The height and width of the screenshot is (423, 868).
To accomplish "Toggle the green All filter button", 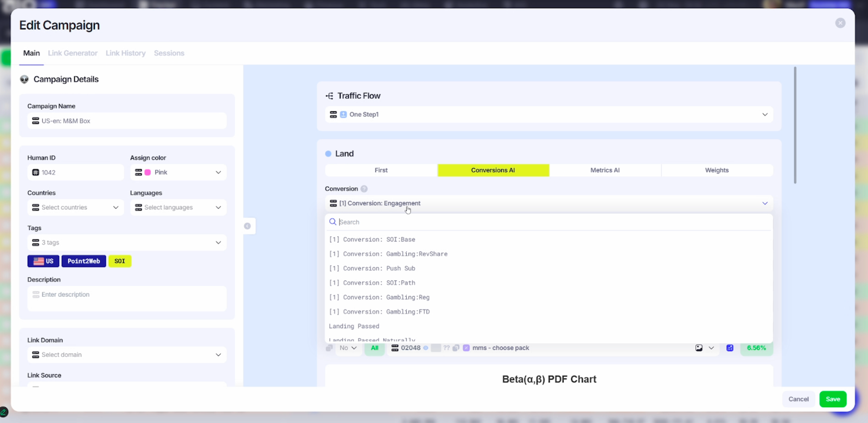I will coord(374,348).
